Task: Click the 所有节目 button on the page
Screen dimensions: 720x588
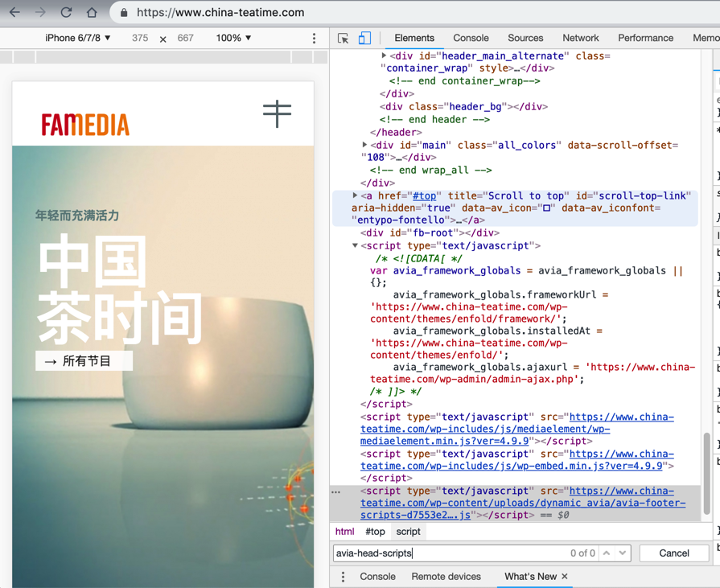Action: click(x=84, y=361)
